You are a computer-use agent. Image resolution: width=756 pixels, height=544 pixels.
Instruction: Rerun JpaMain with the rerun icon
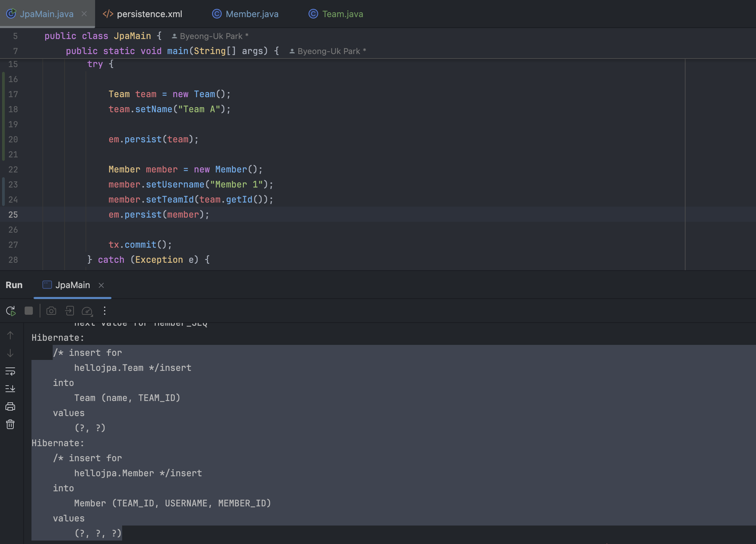pyautogui.click(x=11, y=311)
